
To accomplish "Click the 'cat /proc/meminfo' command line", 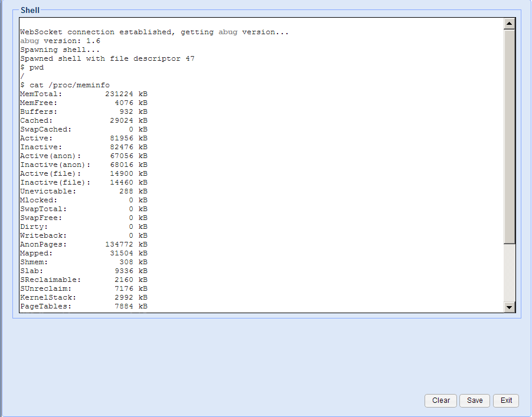I will pyautogui.click(x=65, y=85).
